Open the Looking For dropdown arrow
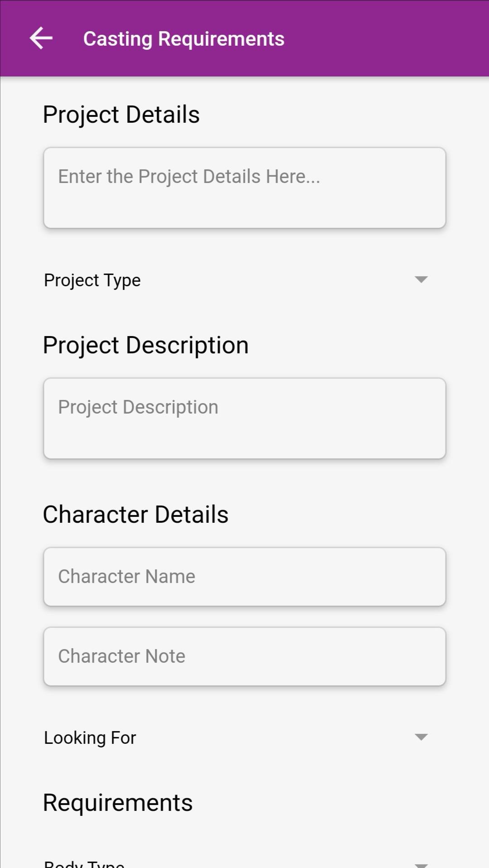Screen dimensions: 489x868 coord(421,737)
